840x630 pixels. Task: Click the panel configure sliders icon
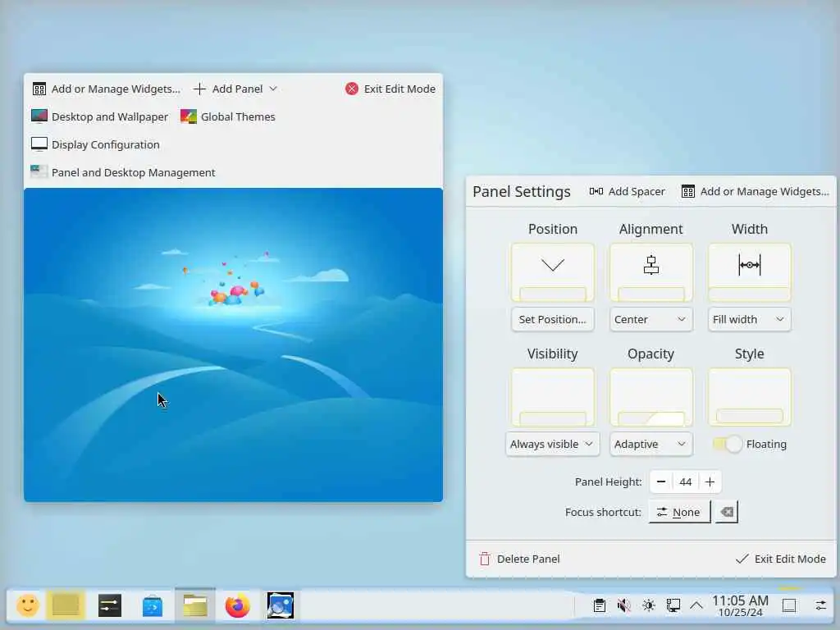point(820,606)
